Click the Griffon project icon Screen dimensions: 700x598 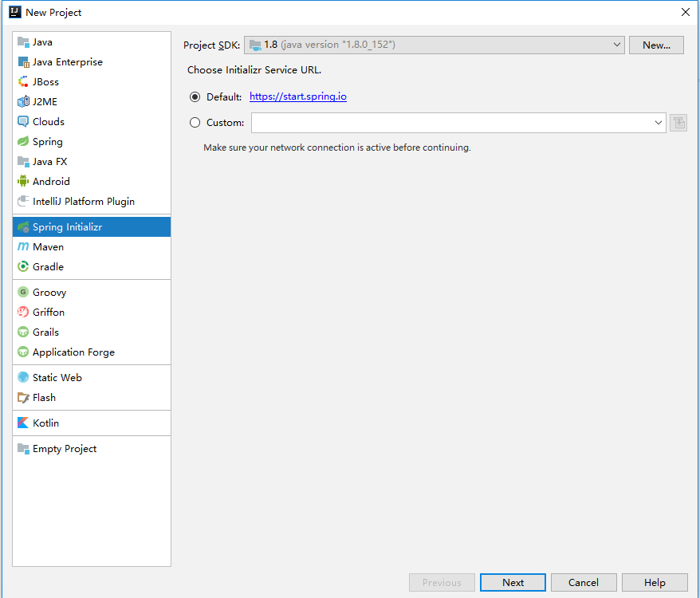click(x=23, y=313)
